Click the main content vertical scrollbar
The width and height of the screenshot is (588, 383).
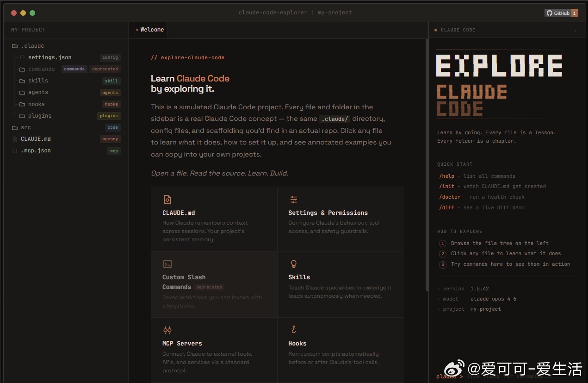pyautogui.click(x=427, y=164)
